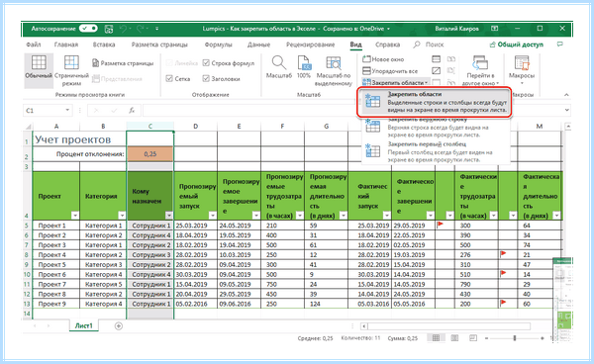Expand the formula bar chevron
The image size is (594, 364).
click(x=566, y=110)
